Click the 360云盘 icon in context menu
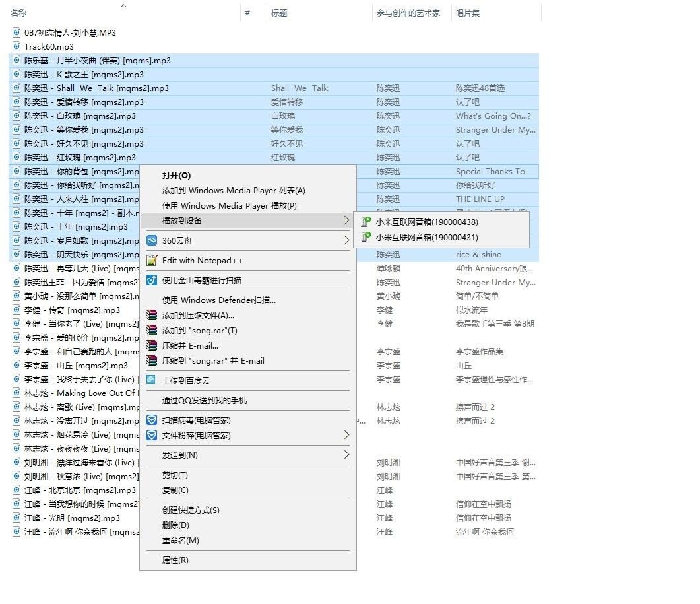 tap(152, 240)
